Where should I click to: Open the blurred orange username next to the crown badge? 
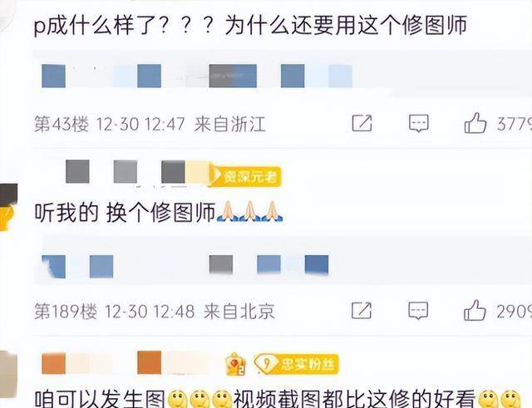(x=125, y=363)
